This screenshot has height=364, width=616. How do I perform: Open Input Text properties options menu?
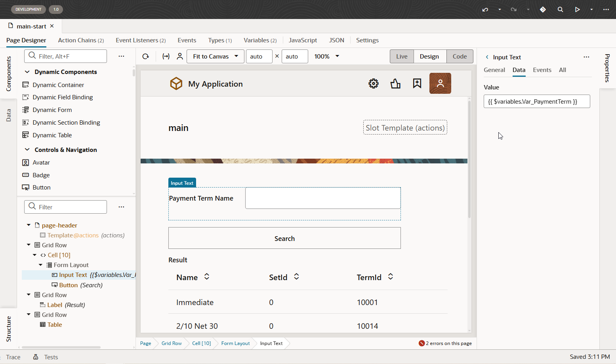pyautogui.click(x=586, y=57)
